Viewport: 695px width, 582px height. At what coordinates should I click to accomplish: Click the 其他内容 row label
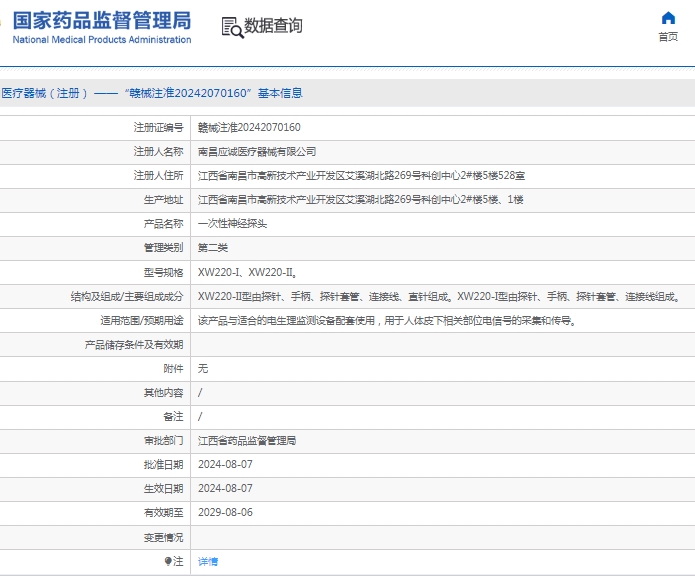pyautogui.click(x=163, y=392)
